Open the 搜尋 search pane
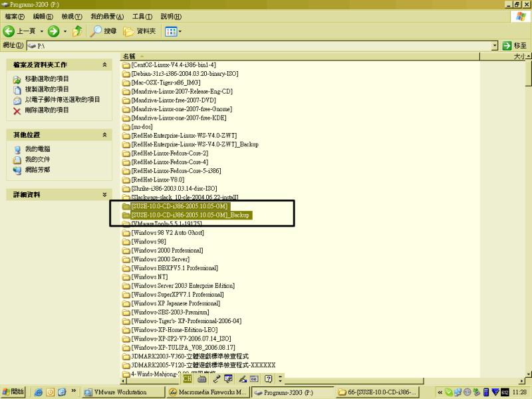Image resolution: width=532 pixels, height=399 pixels. click(104, 31)
